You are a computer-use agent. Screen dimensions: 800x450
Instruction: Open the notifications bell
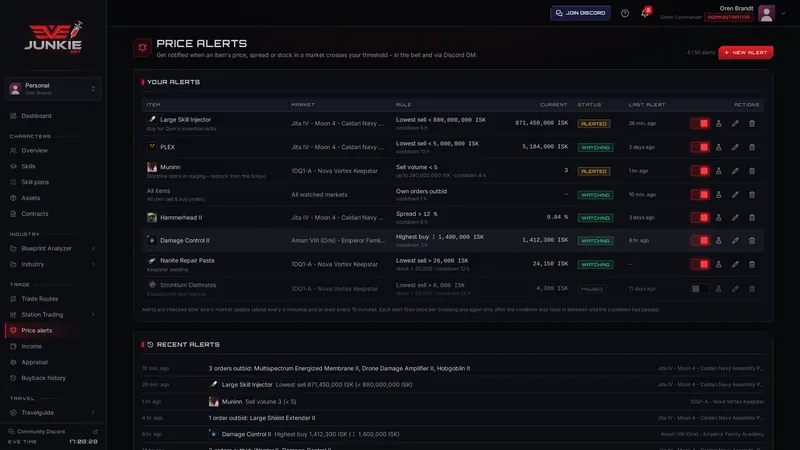point(645,13)
